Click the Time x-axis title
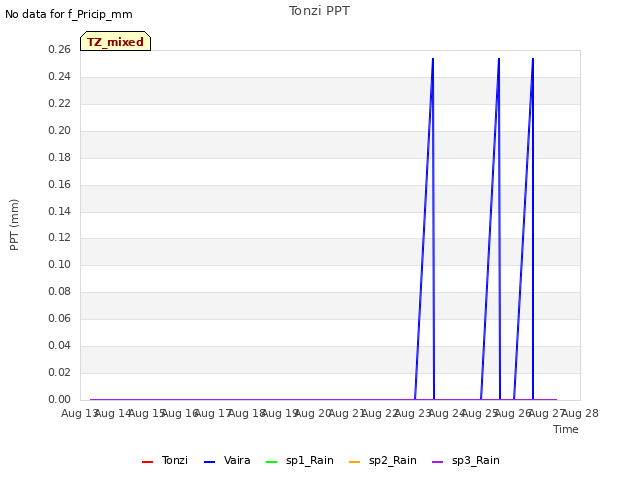Viewport: 640px width, 480px height. (566, 429)
